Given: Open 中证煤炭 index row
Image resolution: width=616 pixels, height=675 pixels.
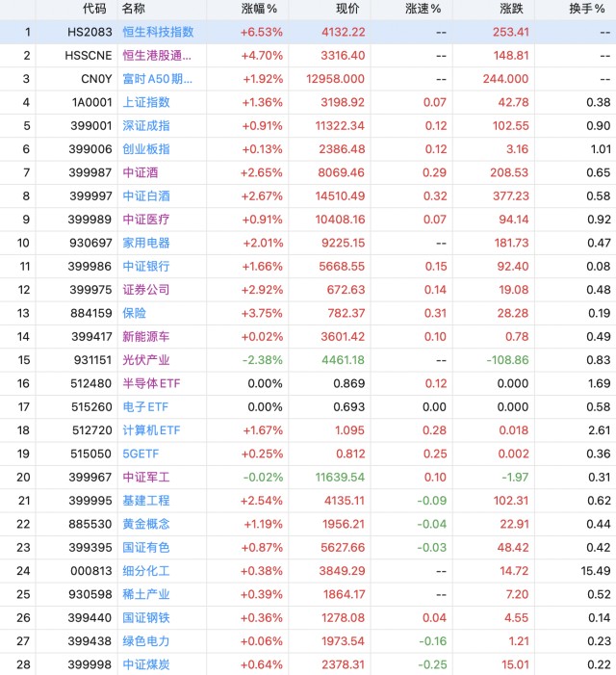Looking at the screenshot, I should click(x=308, y=664).
